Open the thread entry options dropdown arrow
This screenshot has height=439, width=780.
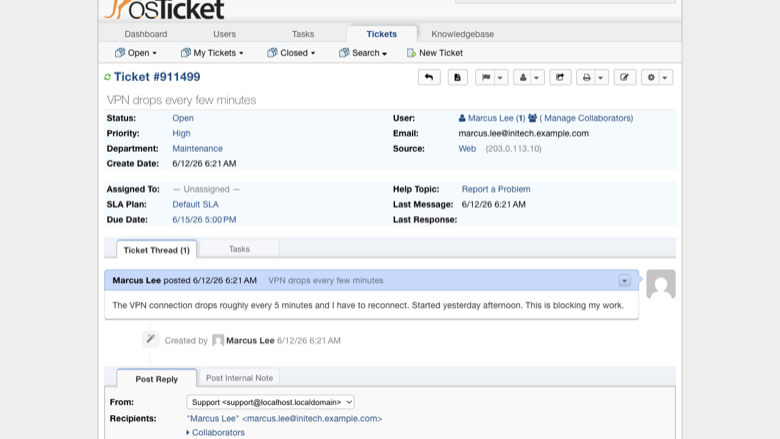[x=624, y=281]
